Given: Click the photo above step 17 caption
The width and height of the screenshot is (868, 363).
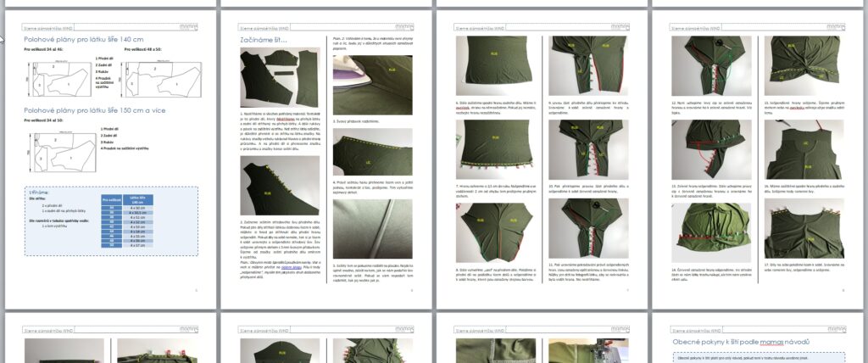Looking at the screenshot, I should tap(805, 229).
